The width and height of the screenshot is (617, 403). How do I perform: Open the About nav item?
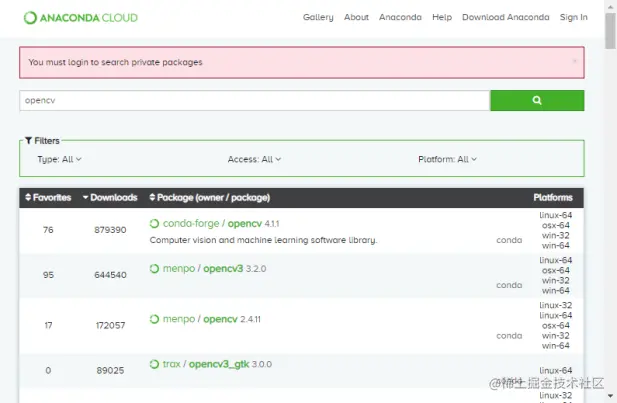coord(356,17)
